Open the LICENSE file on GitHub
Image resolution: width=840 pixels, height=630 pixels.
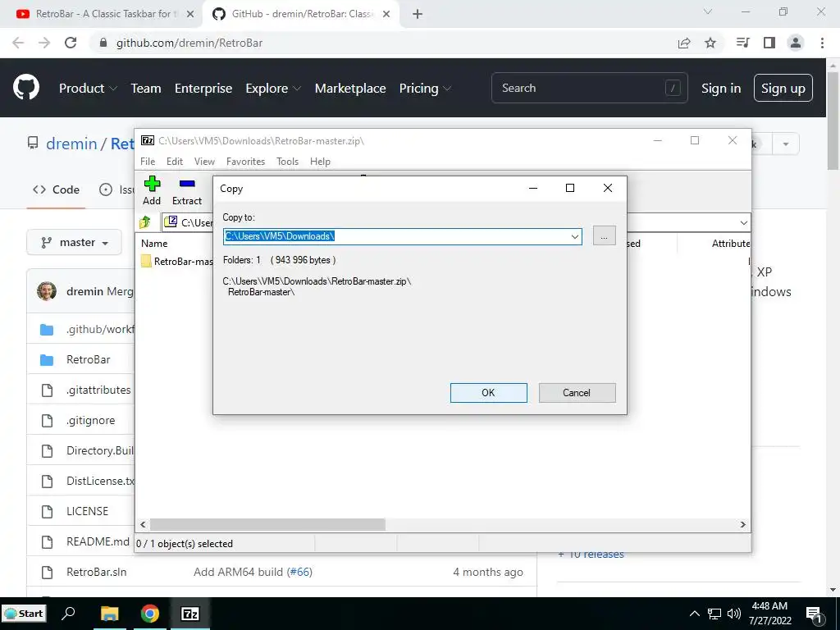tap(87, 511)
